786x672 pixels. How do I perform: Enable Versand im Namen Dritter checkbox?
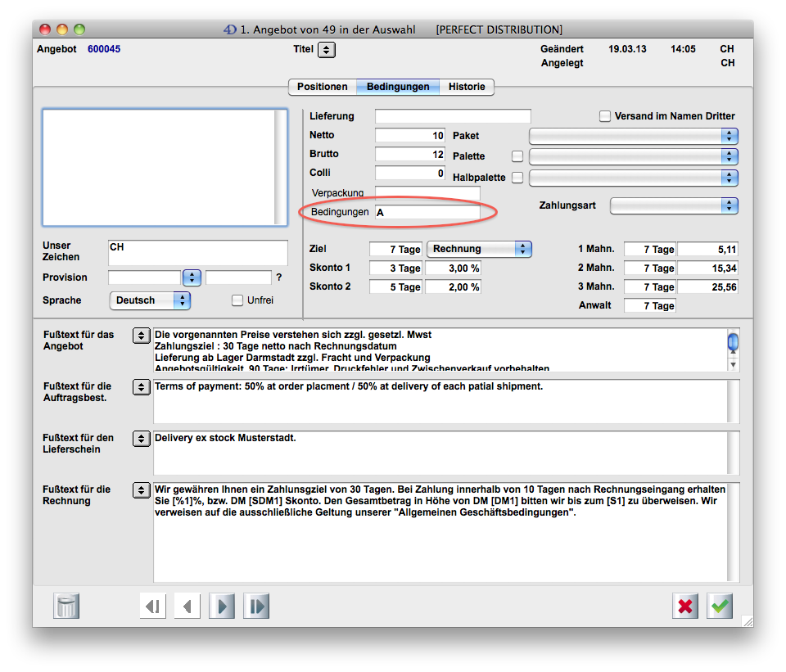tap(605, 116)
